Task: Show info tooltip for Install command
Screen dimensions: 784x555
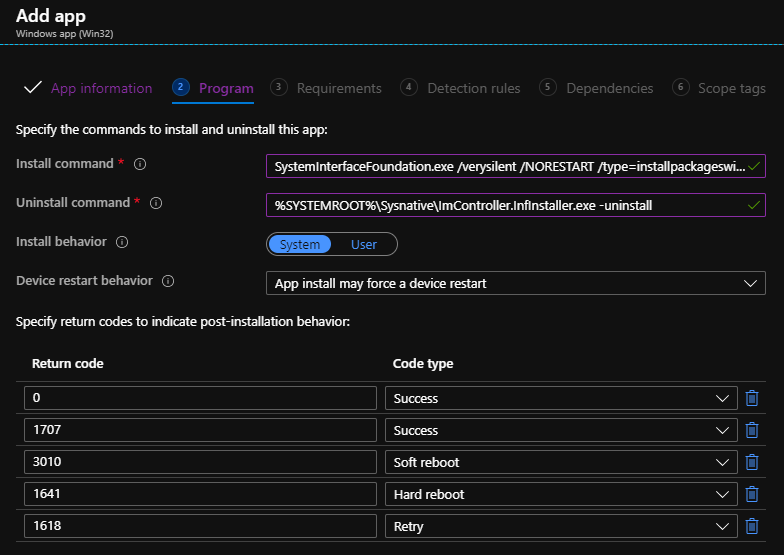Action: 140,164
